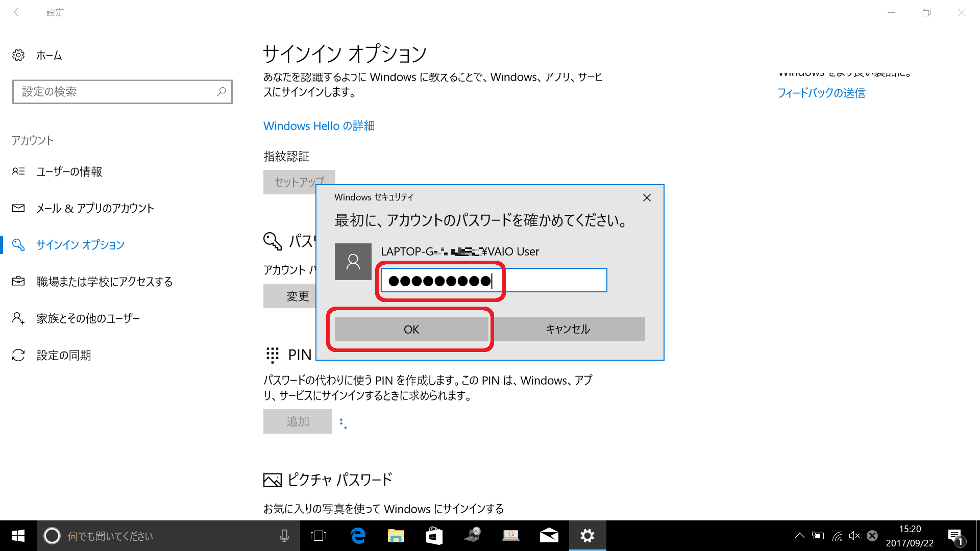Image resolution: width=980 pixels, height=551 pixels.
Task: Open 家族とその他のユーザー page
Action: click(x=88, y=318)
